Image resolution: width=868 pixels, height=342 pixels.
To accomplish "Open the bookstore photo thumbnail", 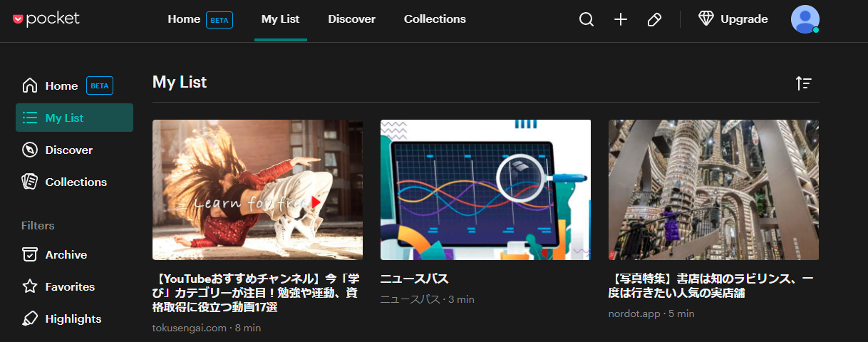I will click(713, 190).
